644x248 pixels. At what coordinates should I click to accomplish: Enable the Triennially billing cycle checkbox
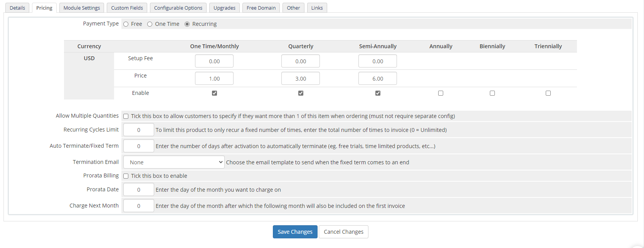click(548, 93)
